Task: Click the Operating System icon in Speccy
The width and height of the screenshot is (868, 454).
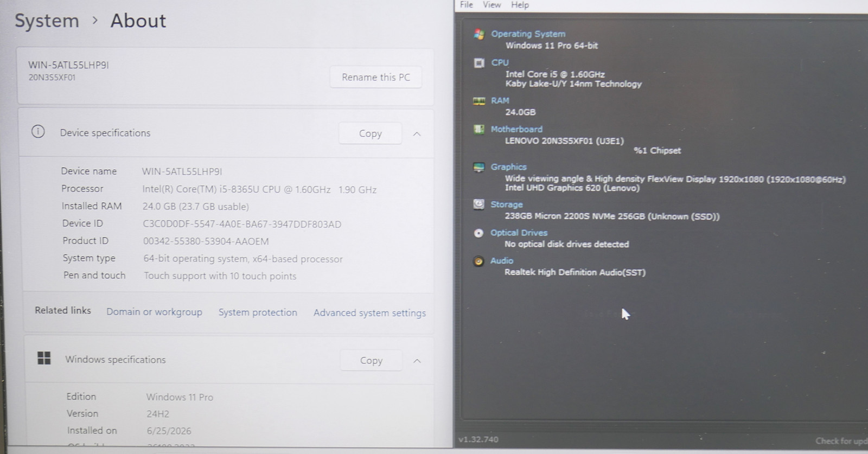Action: (x=478, y=34)
